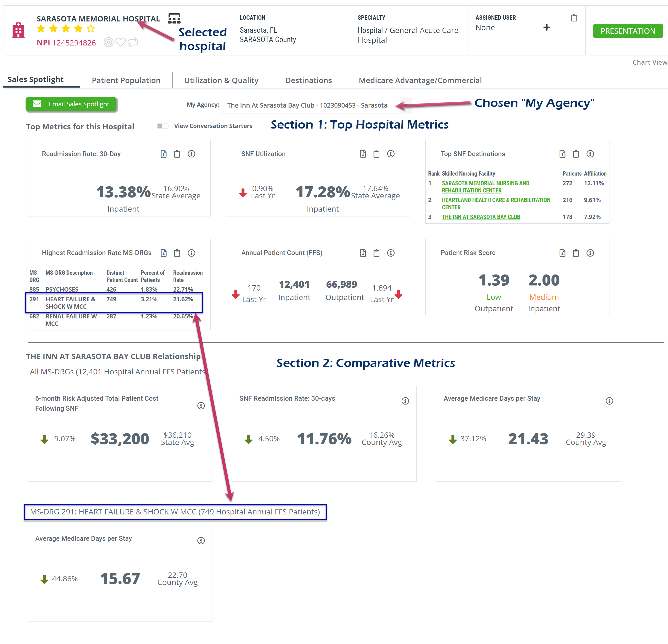Copy Top SNF Destinations via clipboard icon

point(576,154)
